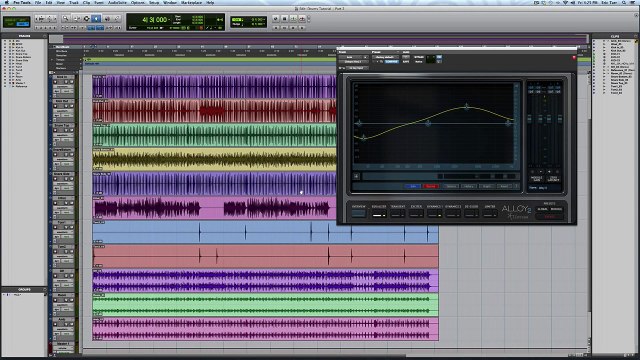Open Spotlight search in menu bar

(x=624, y=2)
